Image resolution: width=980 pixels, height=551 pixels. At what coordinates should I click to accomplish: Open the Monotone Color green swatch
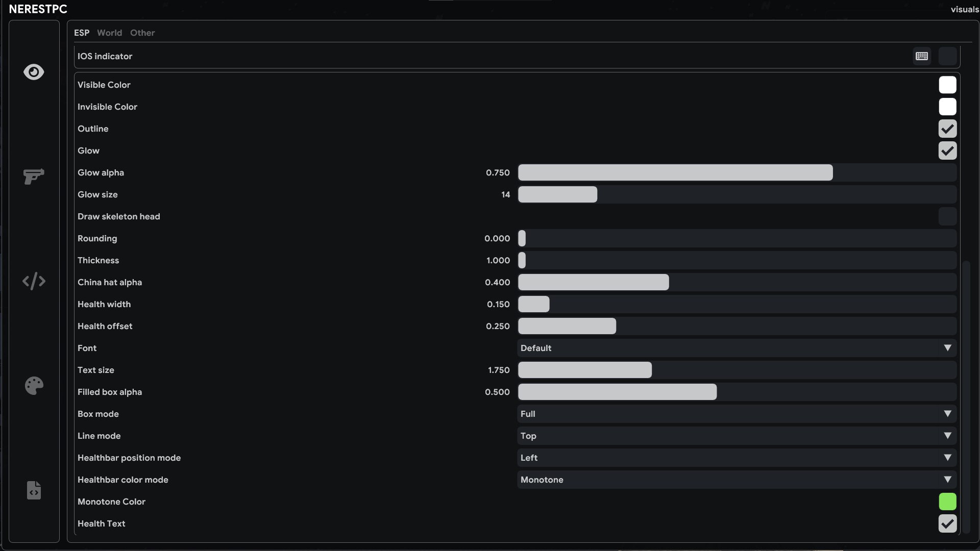[x=947, y=502]
